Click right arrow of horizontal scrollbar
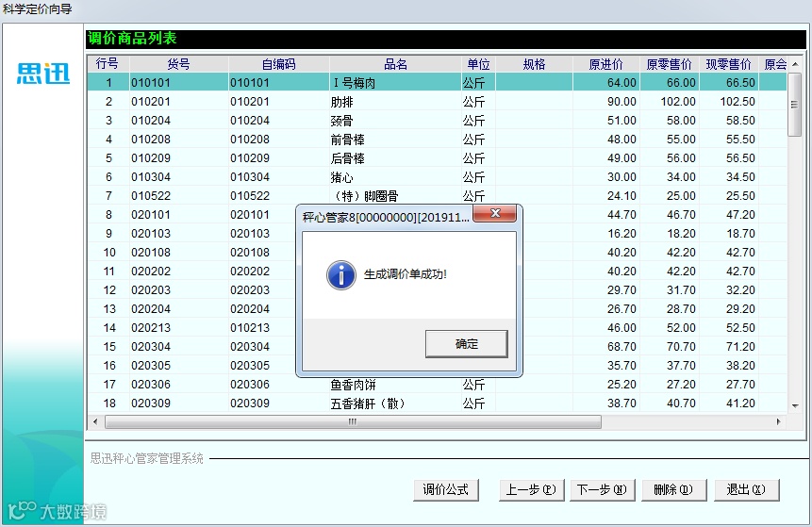Viewport: 812px width, 527px height. [x=778, y=422]
